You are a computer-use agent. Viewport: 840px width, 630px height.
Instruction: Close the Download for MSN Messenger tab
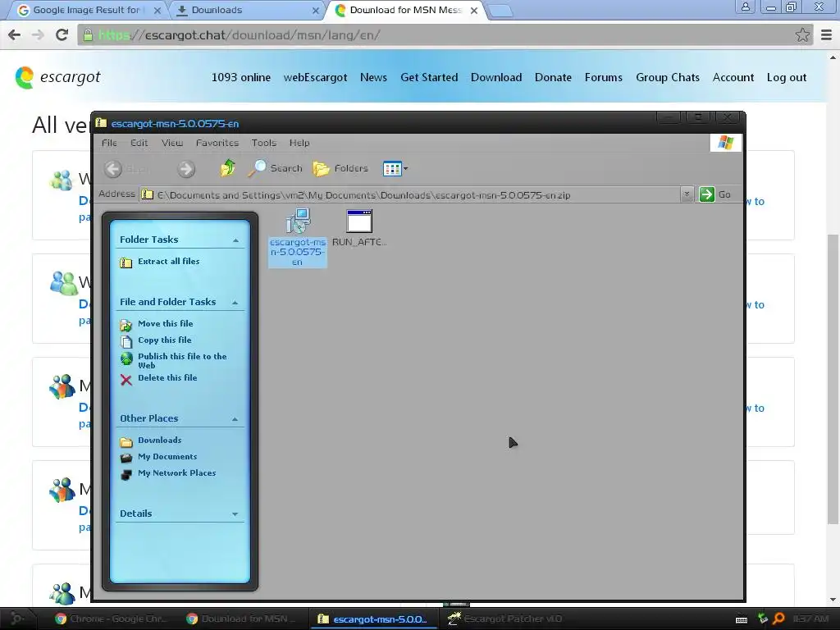tap(473, 10)
